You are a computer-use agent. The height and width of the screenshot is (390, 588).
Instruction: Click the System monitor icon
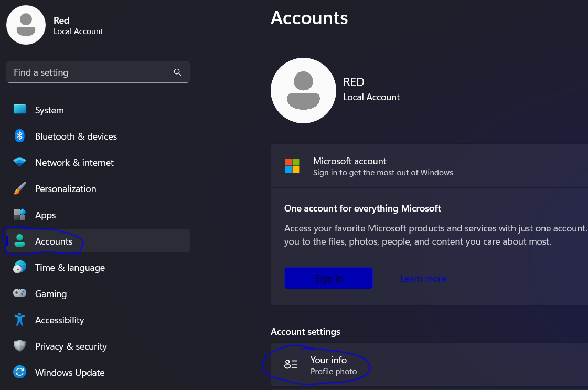(19, 110)
